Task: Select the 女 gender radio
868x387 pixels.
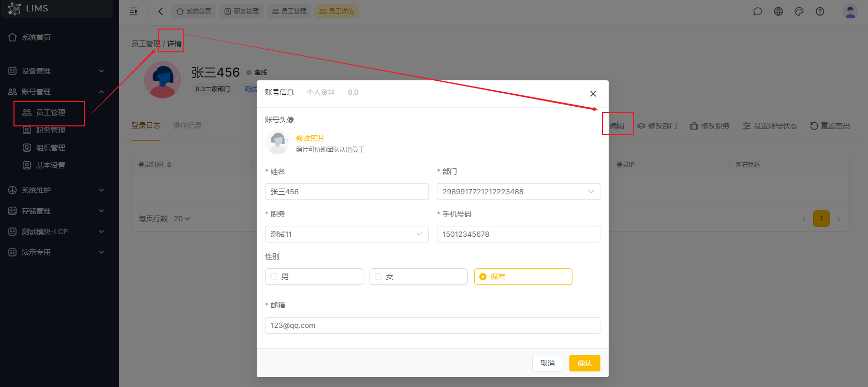Action: click(419, 277)
